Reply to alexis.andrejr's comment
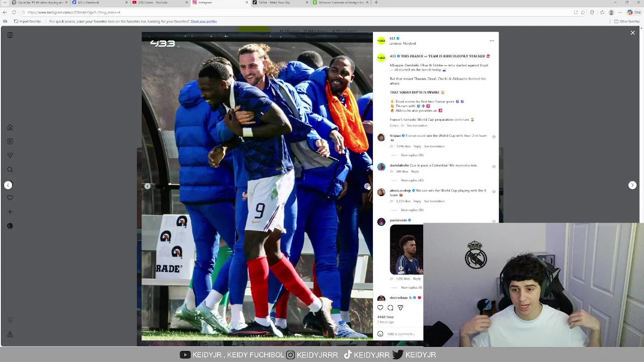This screenshot has width=644, height=362. [417, 201]
